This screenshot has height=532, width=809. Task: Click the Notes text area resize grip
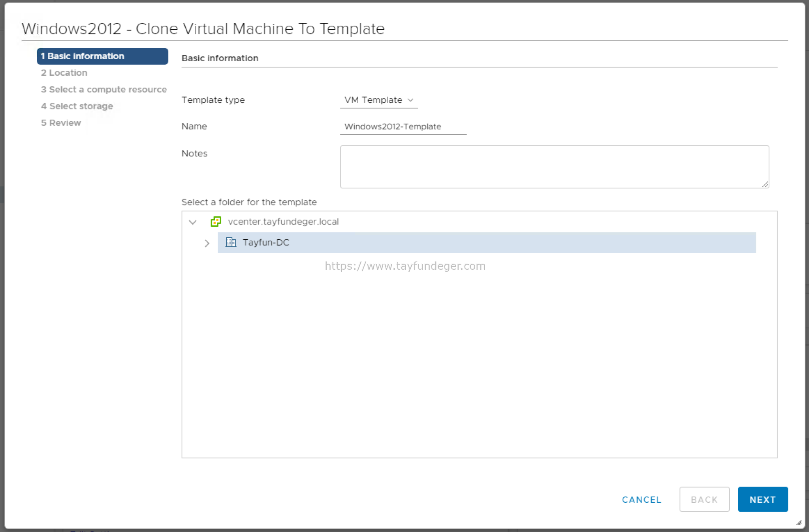(x=765, y=184)
